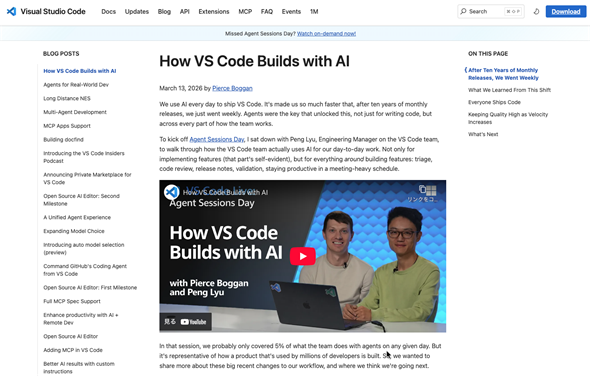Open Multi-Agent Development post
The image size is (590, 376).
coord(75,112)
